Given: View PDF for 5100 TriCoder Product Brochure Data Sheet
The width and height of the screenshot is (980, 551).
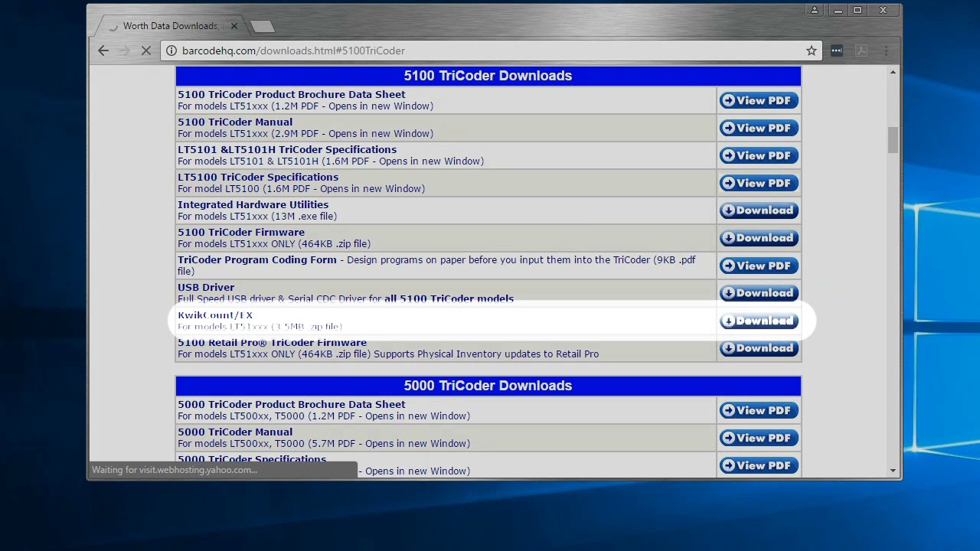Looking at the screenshot, I should (759, 100).
